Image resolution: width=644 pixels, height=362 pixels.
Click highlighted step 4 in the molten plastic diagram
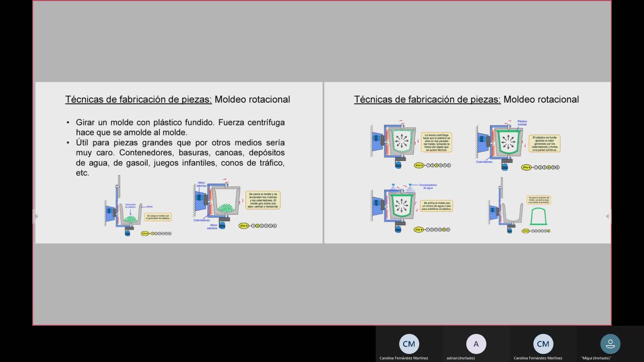pyautogui.click(x=549, y=167)
